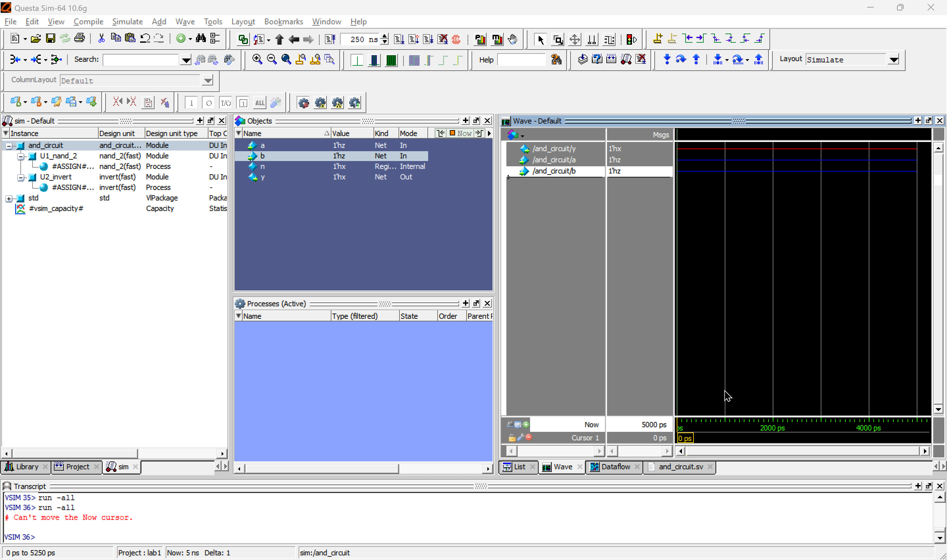Click the Zoom In magnifier icon
The image size is (947, 560).
(x=257, y=59)
